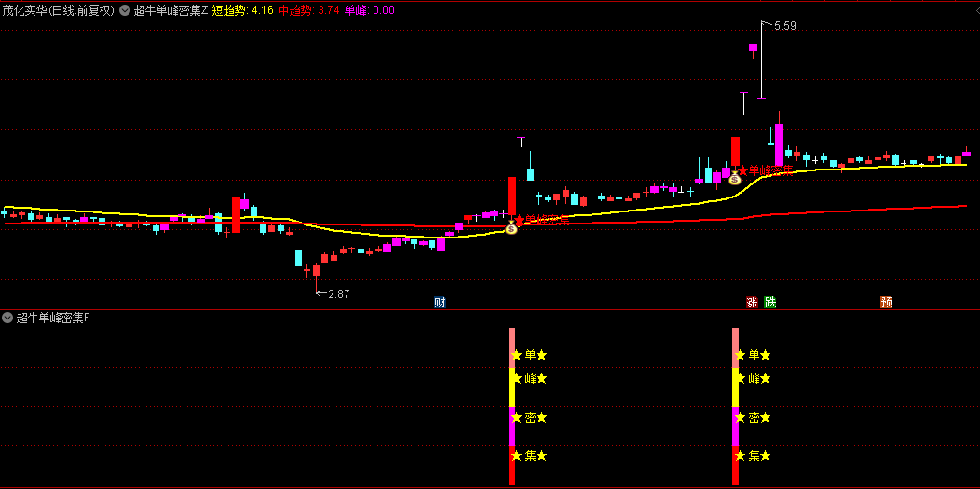Click the second ★单峰密集 signal label on chart
Image resolution: width=980 pixels, height=489 pixels.
[x=765, y=170]
